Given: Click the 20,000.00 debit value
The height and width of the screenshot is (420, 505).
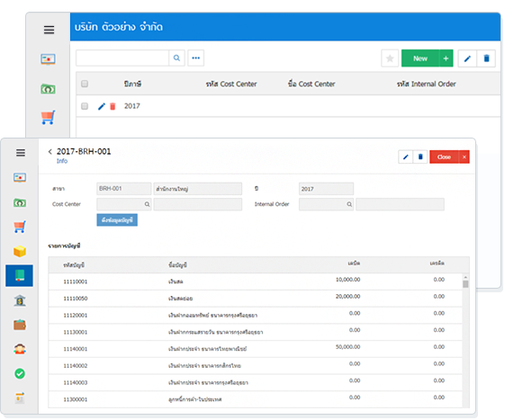Looking at the screenshot, I should (347, 296).
